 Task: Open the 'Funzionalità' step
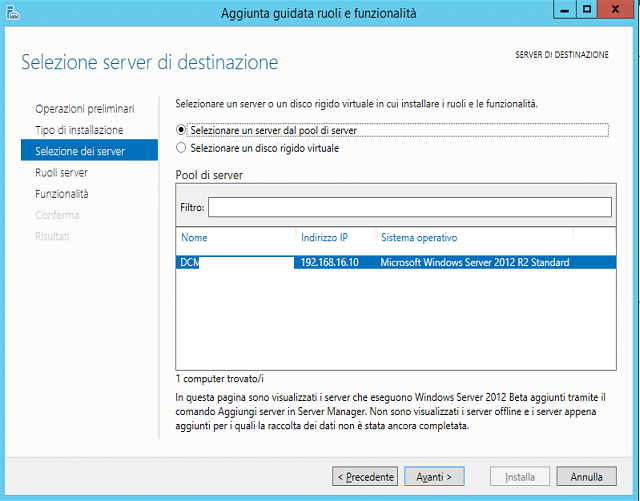(x=62, y=194)
